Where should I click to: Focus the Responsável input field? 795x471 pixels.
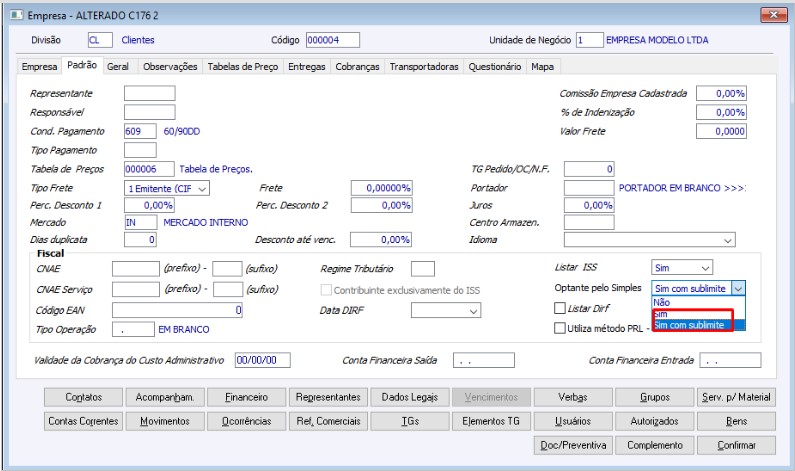[150, 112]
